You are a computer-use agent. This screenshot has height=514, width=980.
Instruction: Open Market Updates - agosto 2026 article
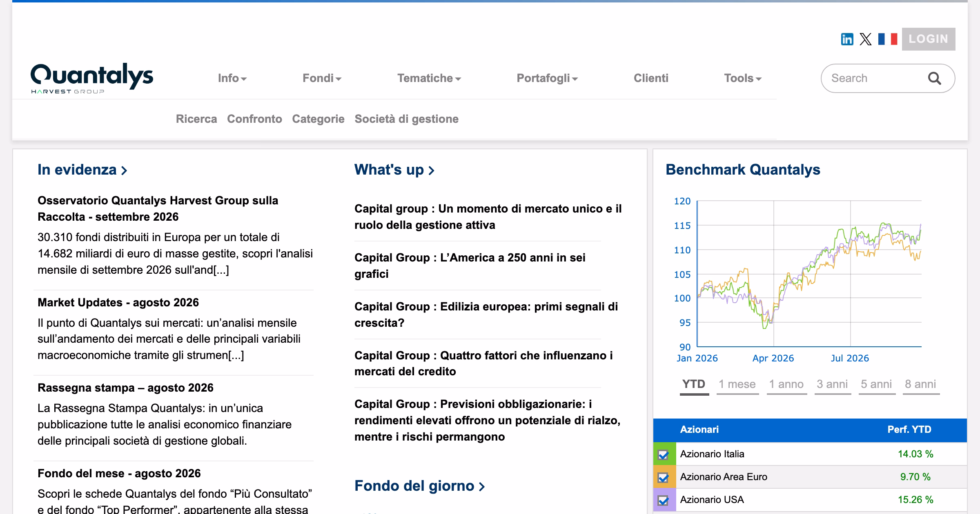[118, 302]
